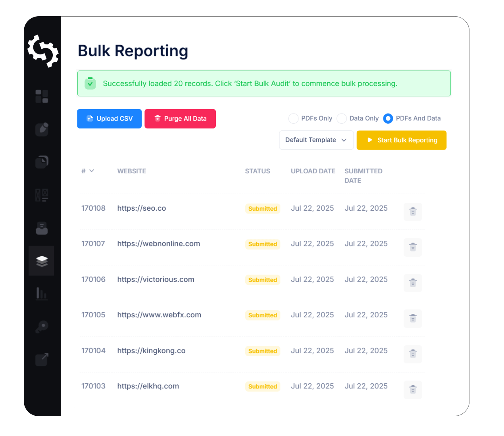Open the Default Template dropdown
This screenshot has height=436, width=504.
point(316,140)
